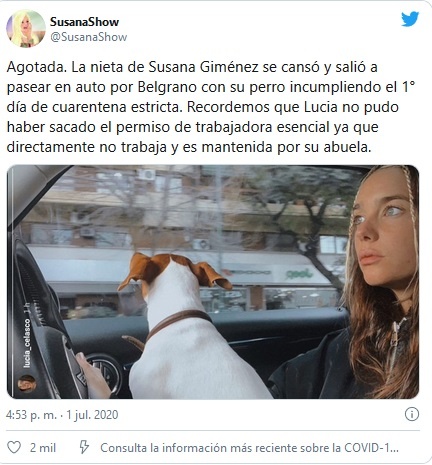This screenshot has width=432, height=465.
Task: Click the 4:53 p. m. timestamp
Action: pyautogui.click(x=31, y=415)
